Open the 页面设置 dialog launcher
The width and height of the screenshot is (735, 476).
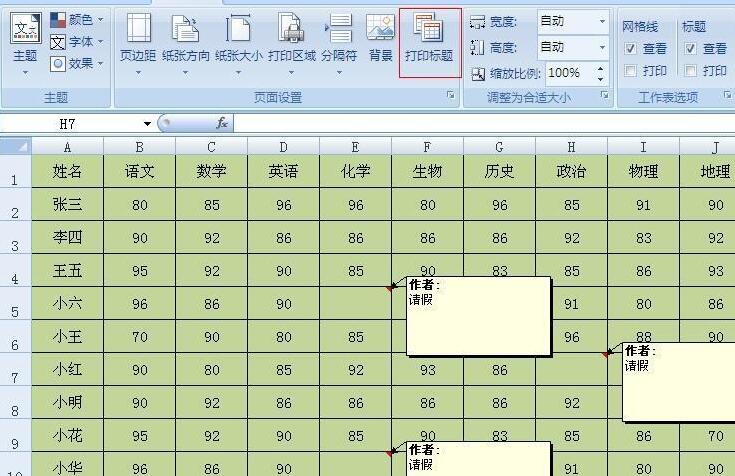tap(451, 96)
